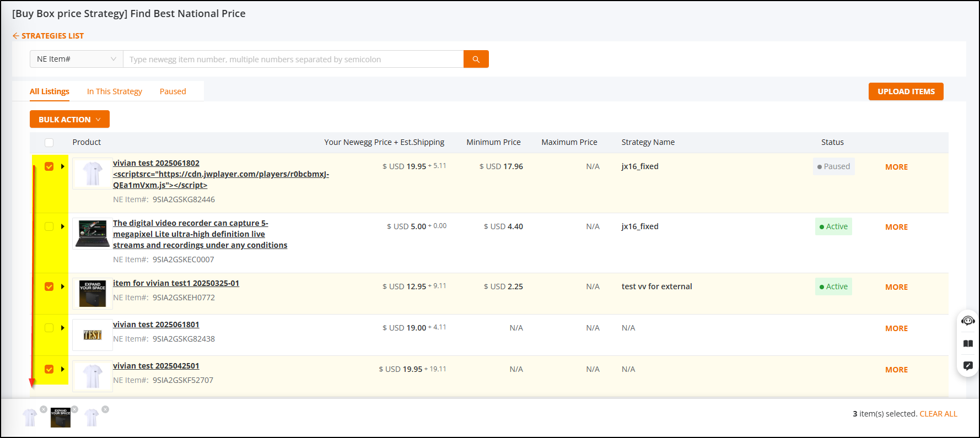This screenshot has width=980, height=438.
Task: Switch to the Paused tab
Action: (x=173, y=91)
